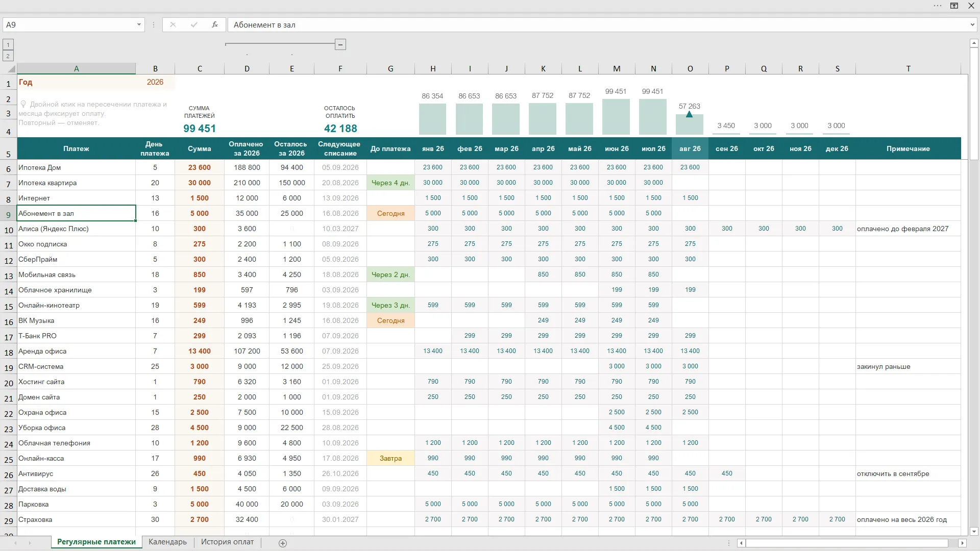Image resolution: width=980 pixels, height=551 pixels.
Task: Collapse column group with minus button
Action: 340,45
